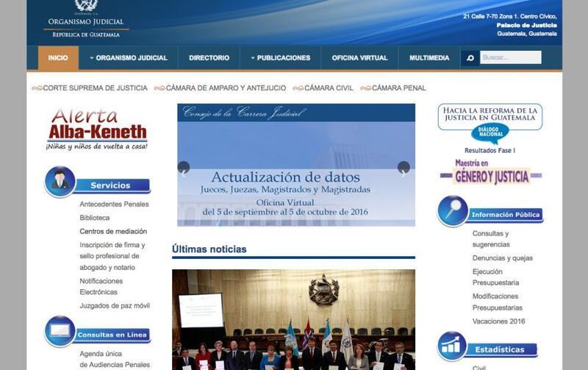
Task: Open Biblioteca link
Action: 95,218
